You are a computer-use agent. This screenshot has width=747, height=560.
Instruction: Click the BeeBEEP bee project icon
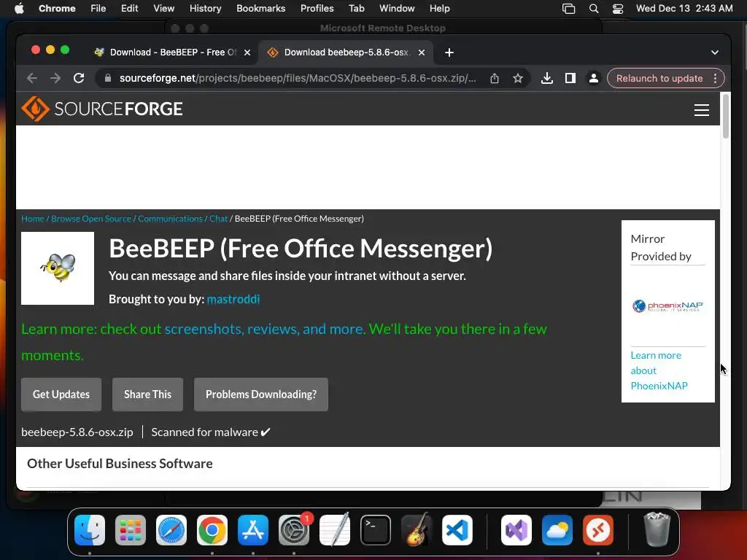58,268
